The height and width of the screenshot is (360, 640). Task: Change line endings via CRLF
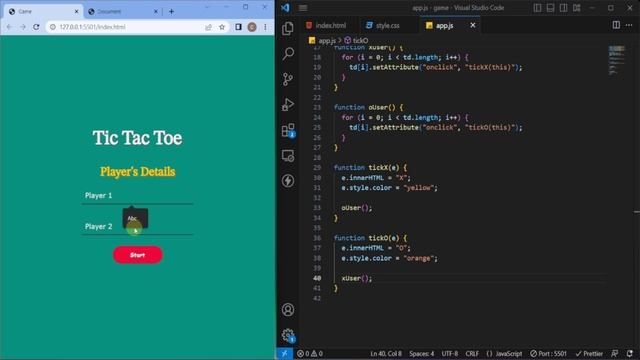click(x=472, y=353)
